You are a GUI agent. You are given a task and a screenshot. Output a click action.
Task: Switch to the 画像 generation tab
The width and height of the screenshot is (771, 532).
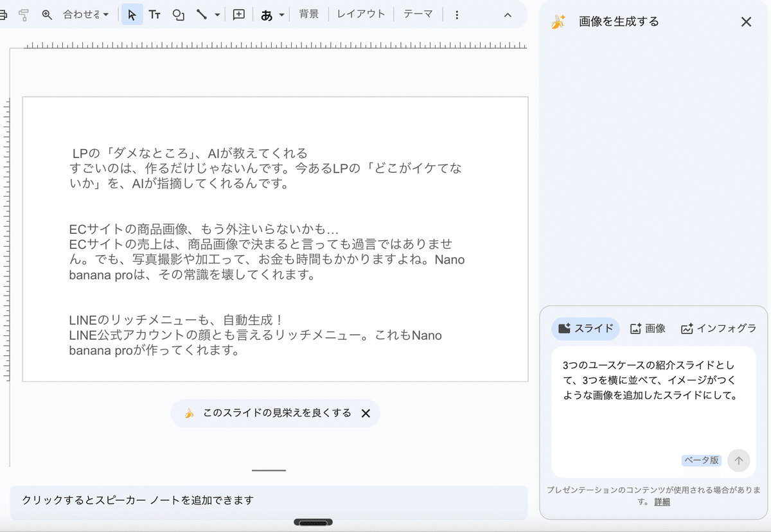pyautogui.click(x=648, y=328)
